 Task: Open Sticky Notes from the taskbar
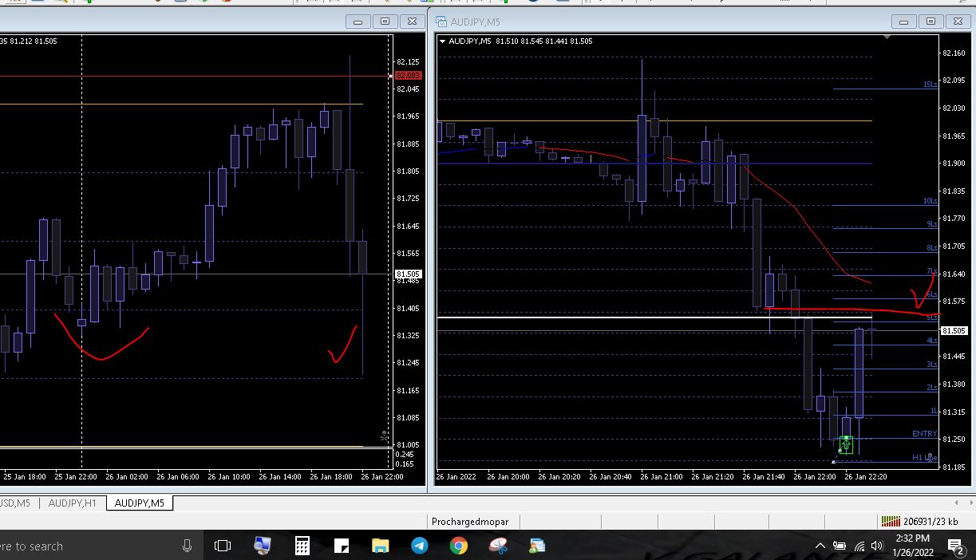click(342, 546)
